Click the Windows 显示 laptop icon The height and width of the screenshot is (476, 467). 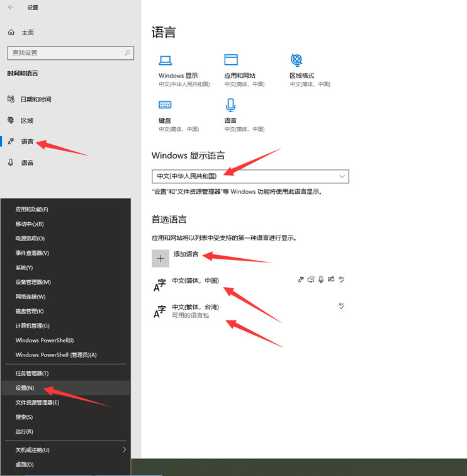coord(166,60)
